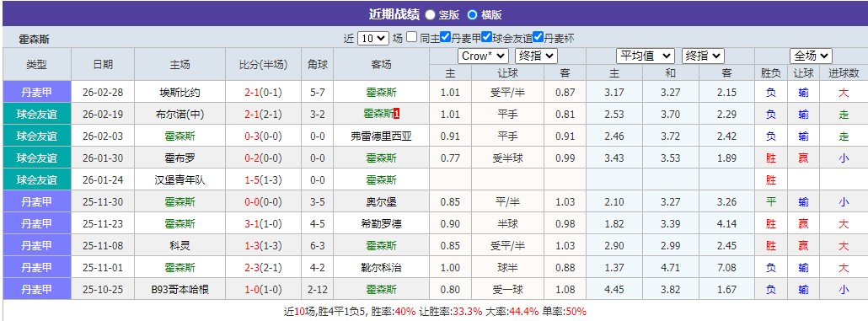Click the 25-11-08 date cell

pos(103,246)
